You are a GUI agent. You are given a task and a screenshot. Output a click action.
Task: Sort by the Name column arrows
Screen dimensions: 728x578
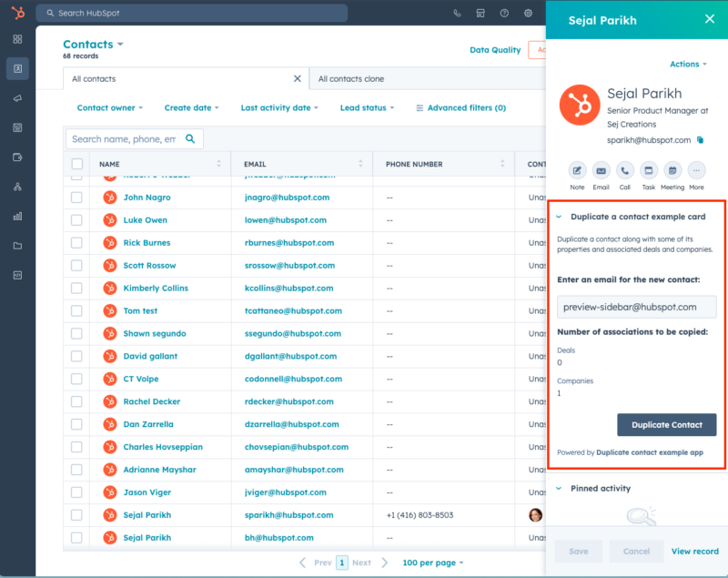point(218,164)
